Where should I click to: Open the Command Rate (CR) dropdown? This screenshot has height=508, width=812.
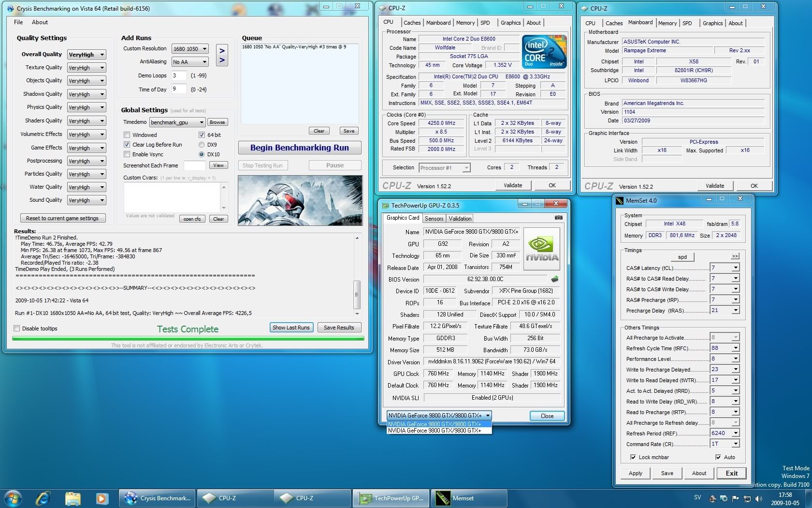coord(725,444)
